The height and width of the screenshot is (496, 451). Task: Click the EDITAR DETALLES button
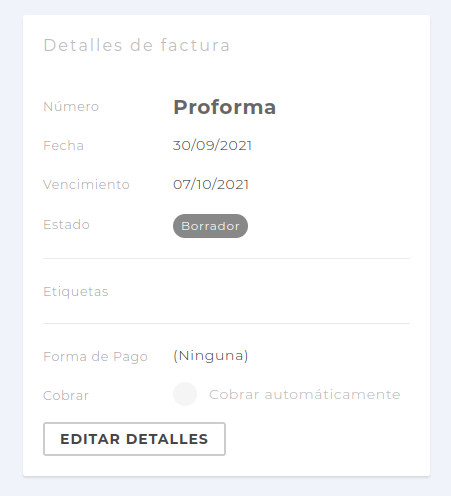pos(134,439)
